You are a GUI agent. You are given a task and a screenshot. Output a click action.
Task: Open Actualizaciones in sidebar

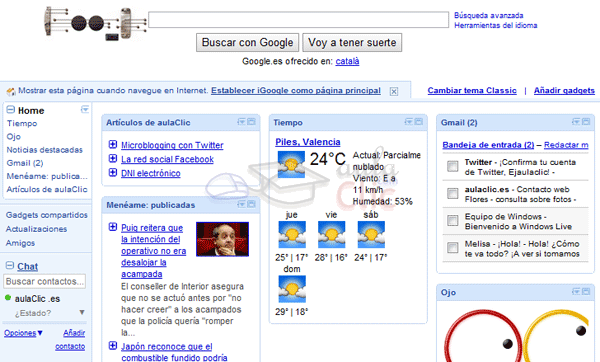pyautogui.click(x=36, y=229)
